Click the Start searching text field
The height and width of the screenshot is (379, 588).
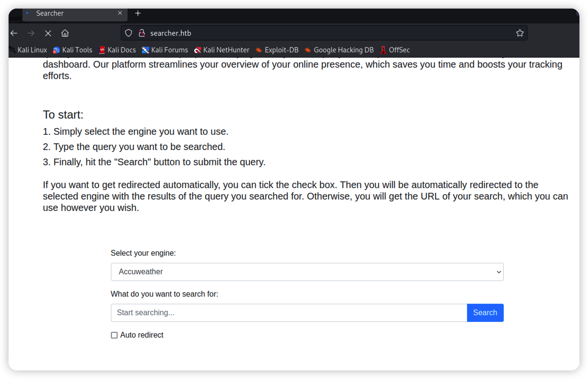pyautogui.click(x=289, y=313)
